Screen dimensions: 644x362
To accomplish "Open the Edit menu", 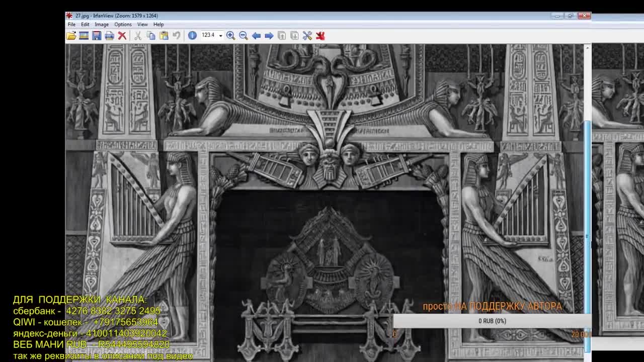I will (85, 24).
